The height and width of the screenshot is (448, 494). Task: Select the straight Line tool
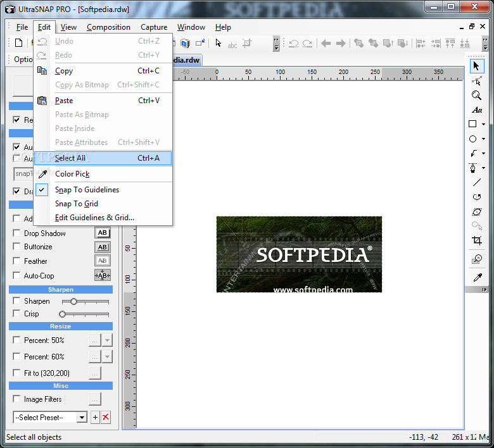(x=476, y=182)
